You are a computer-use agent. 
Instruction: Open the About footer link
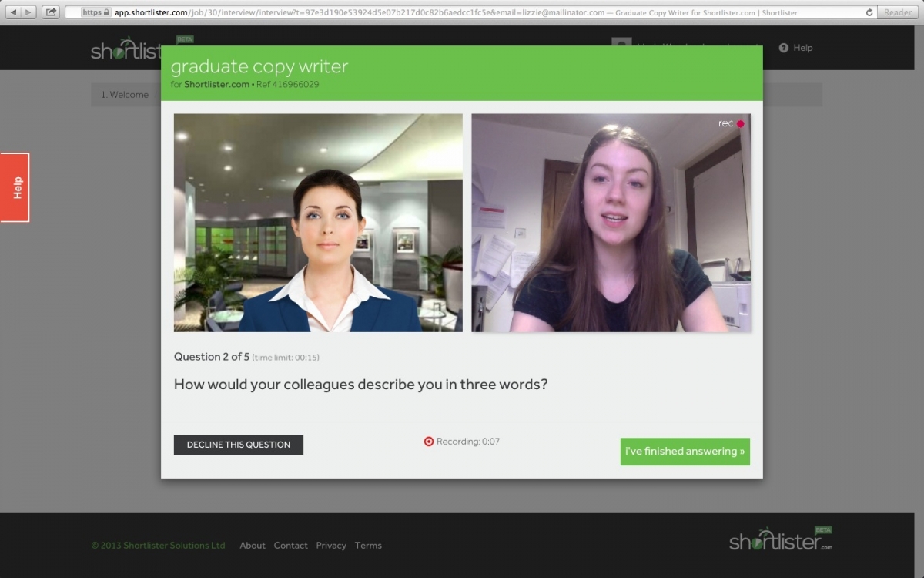click(253, 546)
